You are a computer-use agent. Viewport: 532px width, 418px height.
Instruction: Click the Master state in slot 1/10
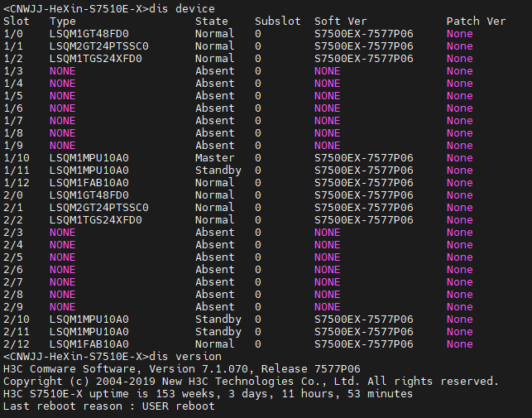pyautogui.click(x=215, y=158)
